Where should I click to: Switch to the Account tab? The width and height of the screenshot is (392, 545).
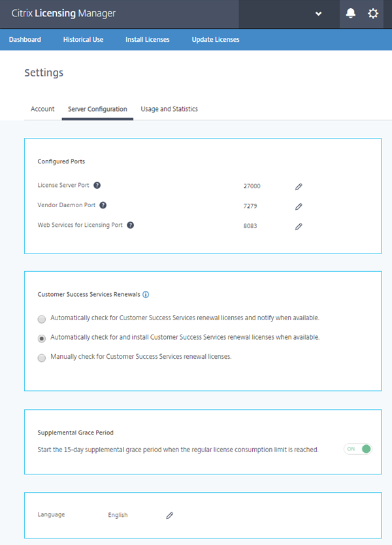click(42, 109)
